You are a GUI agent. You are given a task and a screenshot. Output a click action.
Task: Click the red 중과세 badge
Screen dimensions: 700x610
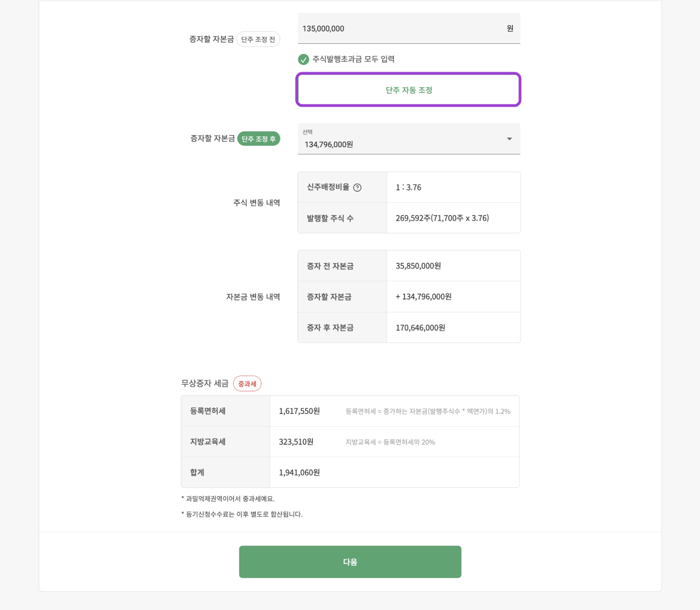point(247,384)
